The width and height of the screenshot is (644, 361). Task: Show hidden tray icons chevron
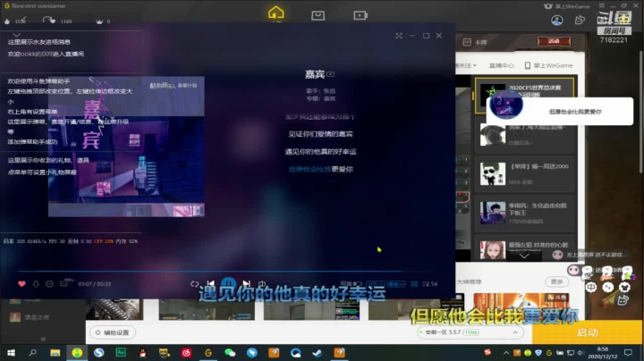[506, 353]
